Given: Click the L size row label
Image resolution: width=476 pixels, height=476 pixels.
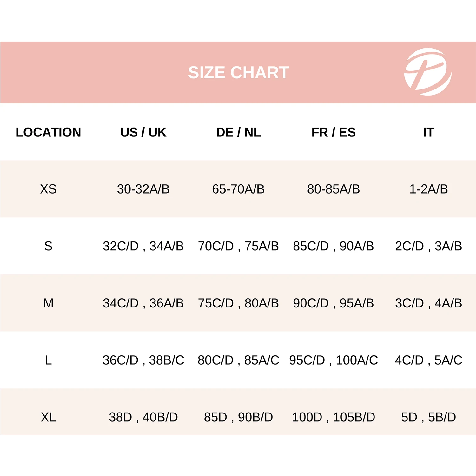Looking at the screenshot, I should [x=48, y=360].
